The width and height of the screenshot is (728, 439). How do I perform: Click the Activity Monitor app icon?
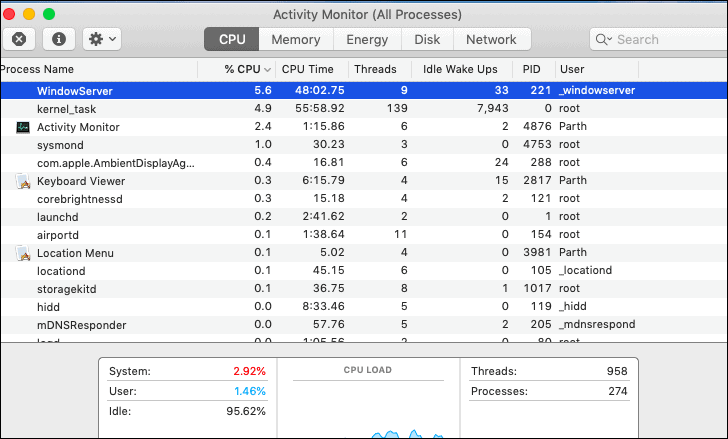point(23,127)
